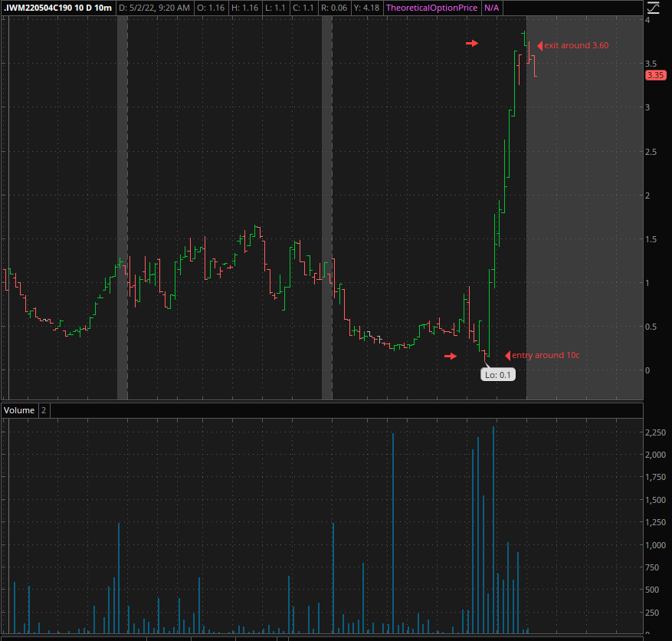Click the open value O: 1.16

(x=211, y=8)
